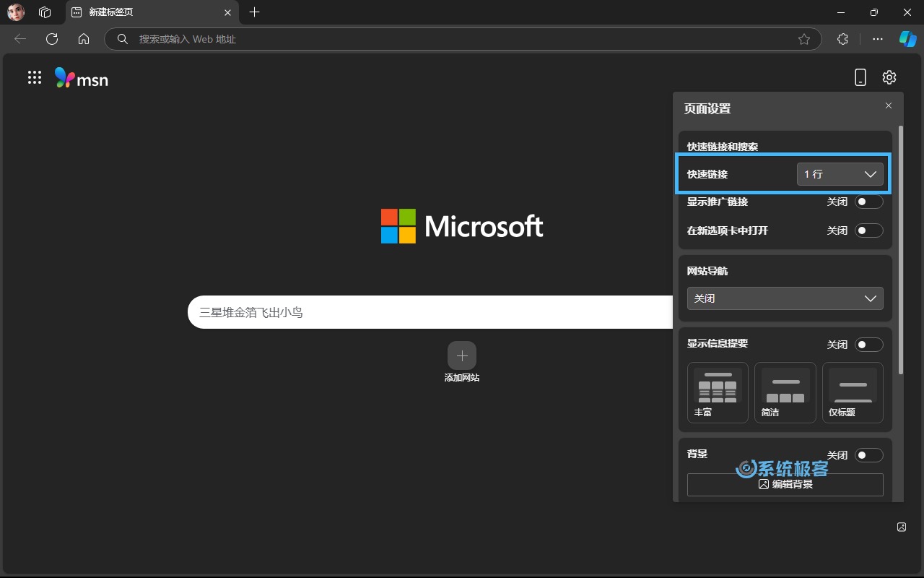Select the 新建标签页 tab

152,12
